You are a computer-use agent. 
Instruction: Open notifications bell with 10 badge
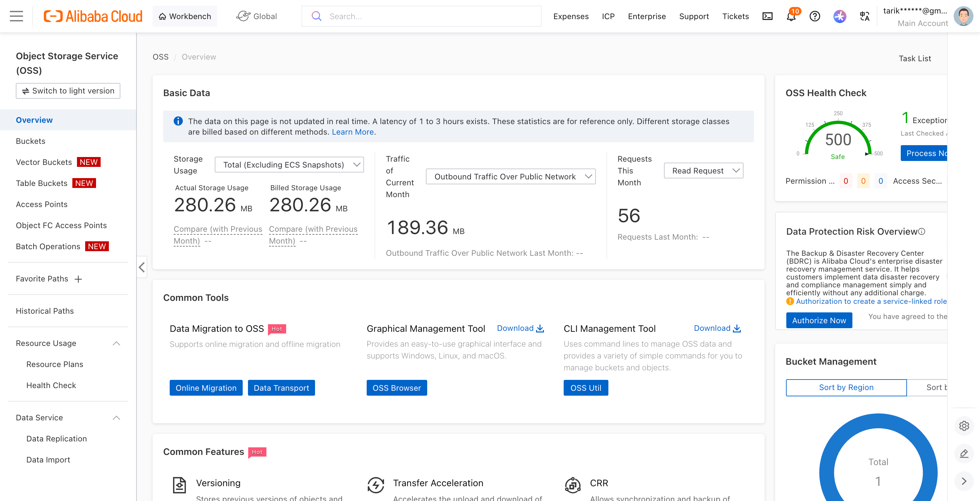791,16
